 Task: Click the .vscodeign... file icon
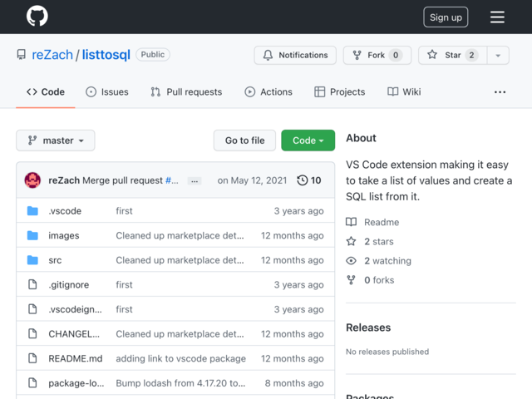(32, 309)
